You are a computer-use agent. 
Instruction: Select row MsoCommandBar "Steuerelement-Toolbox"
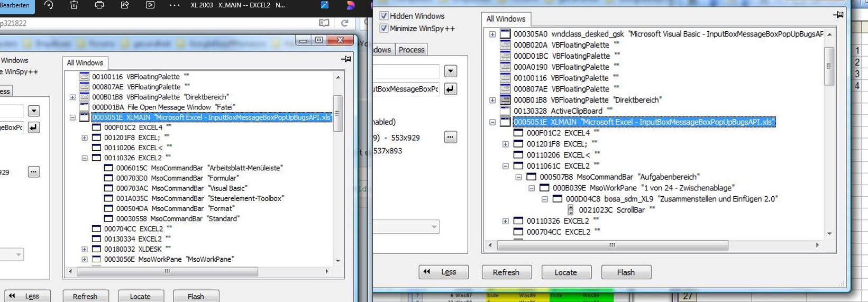click(x=200, y=198)
